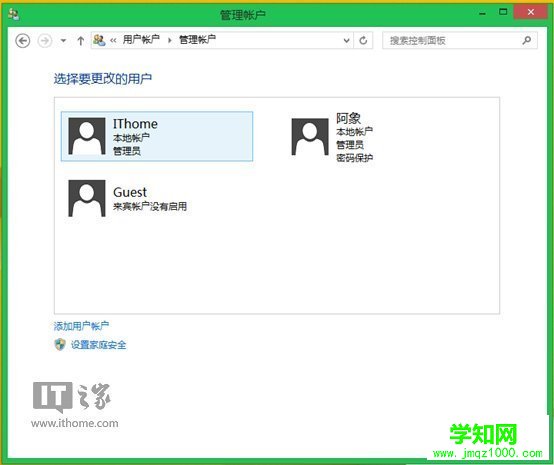Screen dimensions: 554x465
Task: Click 密码保护 label under 阿象
Action: click(354, 158)
